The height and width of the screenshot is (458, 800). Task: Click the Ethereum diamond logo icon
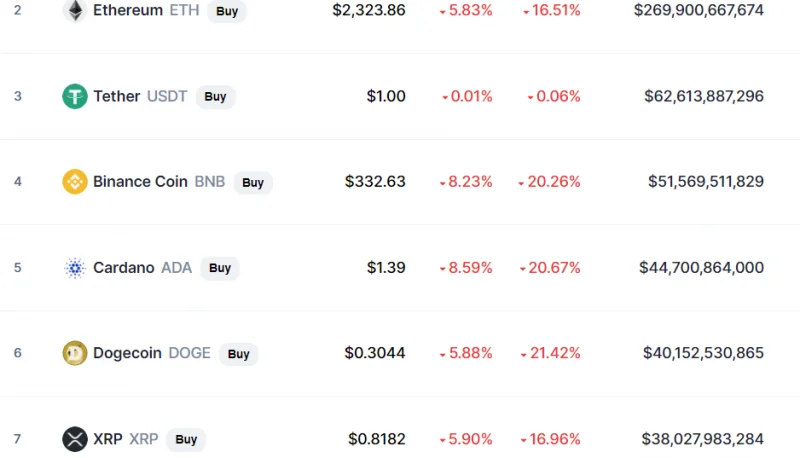click(x=75, y=10)
